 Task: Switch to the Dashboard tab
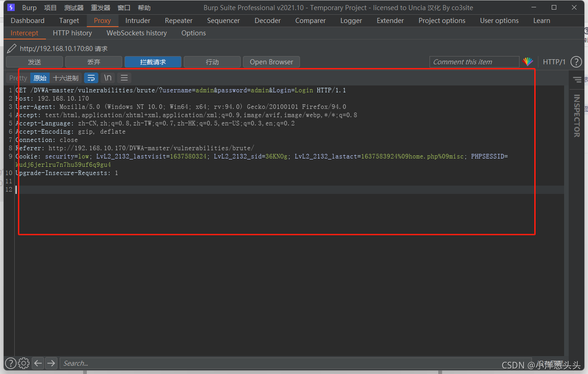click(28, 20)
